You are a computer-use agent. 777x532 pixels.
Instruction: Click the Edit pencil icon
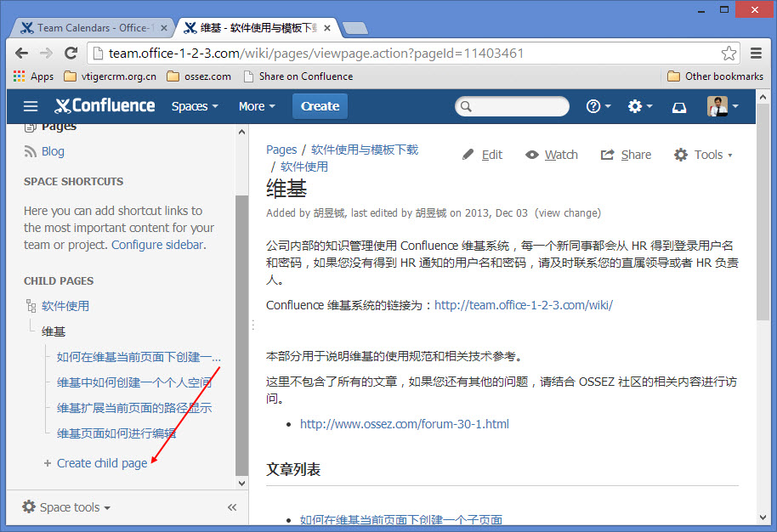click(468, 155)
